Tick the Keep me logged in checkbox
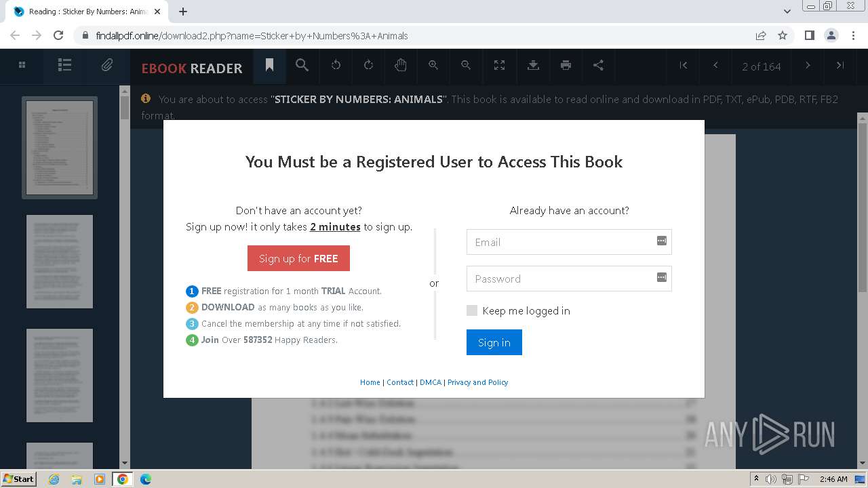The height and width of the screenshot is (488, 868). coord(472,310)
